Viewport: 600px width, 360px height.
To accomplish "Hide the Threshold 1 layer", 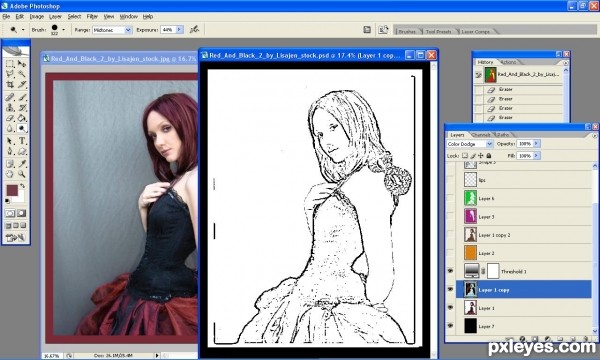I will click(450, 271).
